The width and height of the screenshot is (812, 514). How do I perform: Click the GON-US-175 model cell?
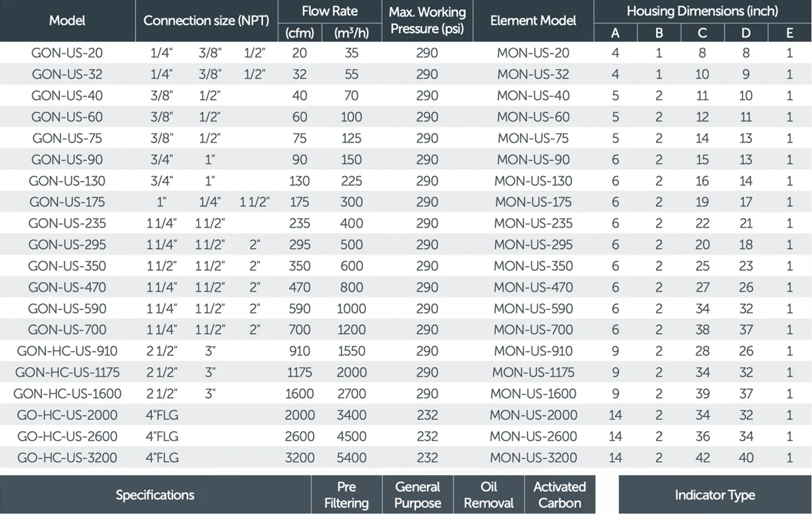tap(67, 202)
